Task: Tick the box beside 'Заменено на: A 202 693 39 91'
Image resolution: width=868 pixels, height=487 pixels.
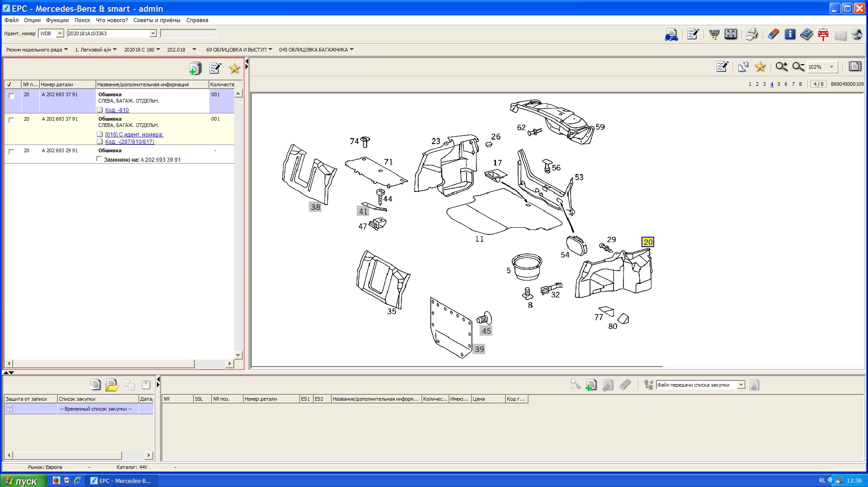Action: (99, 159)
